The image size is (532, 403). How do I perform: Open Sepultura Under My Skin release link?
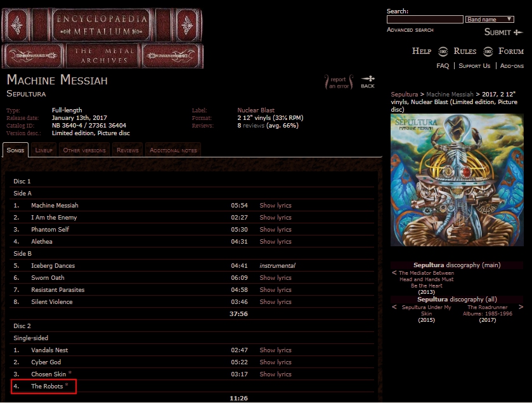427,310
